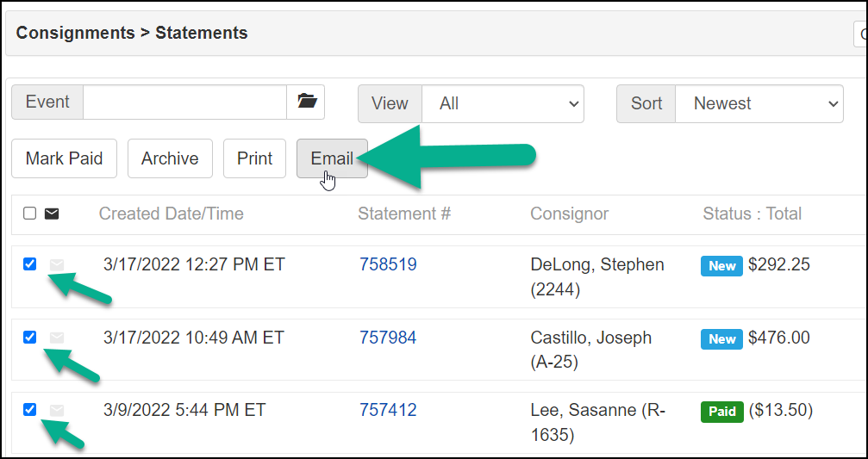Click the Statement # column header

click(x=404, y=214)
